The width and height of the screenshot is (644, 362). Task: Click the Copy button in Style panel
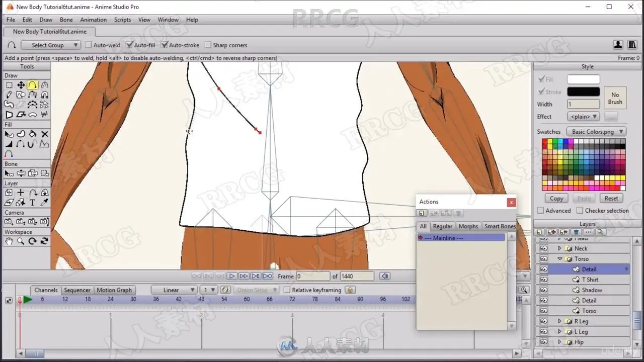556,198
